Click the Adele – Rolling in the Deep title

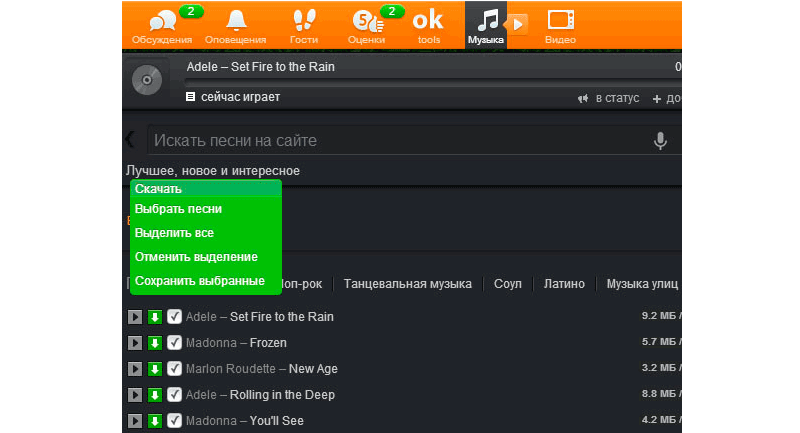point(260,395)
